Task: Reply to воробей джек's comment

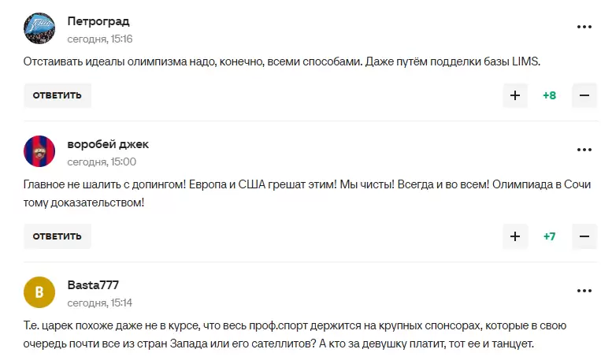Action: pyautogui.click(x=58, y=236)
